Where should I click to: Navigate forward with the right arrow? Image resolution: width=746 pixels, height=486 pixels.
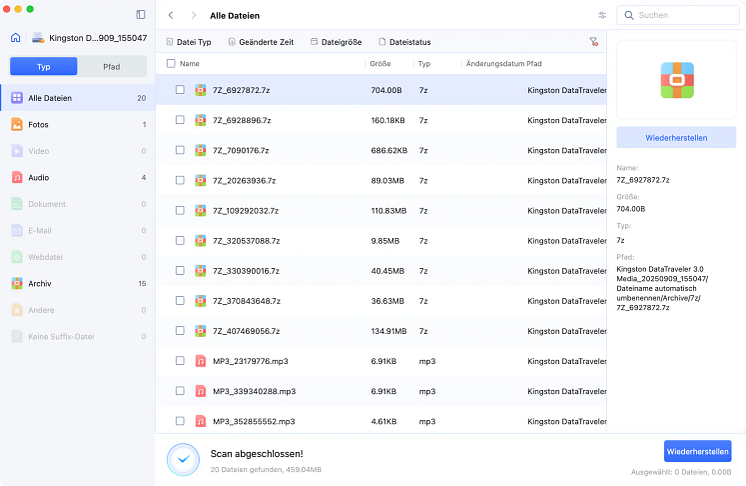click(194, 15)
